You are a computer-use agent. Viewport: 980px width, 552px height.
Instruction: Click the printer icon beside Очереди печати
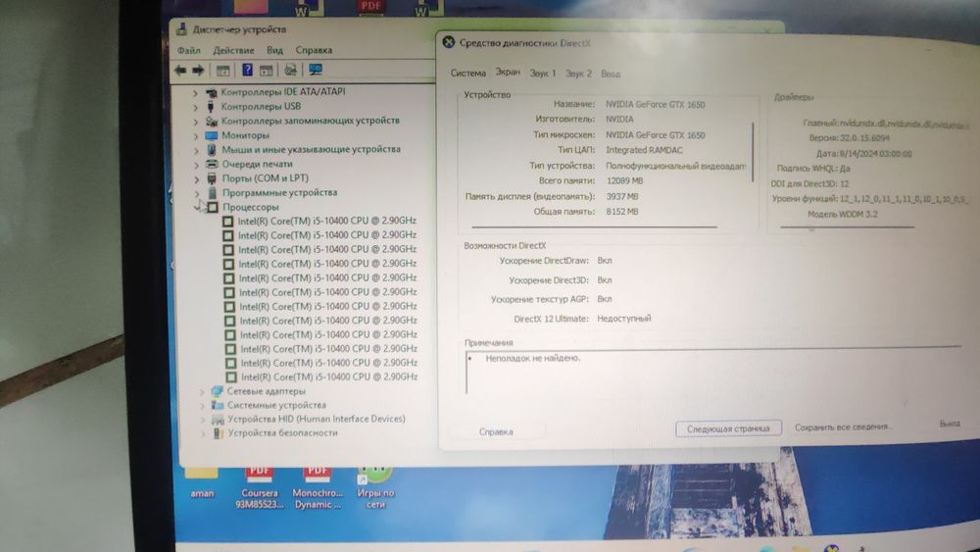pos(212,164)
